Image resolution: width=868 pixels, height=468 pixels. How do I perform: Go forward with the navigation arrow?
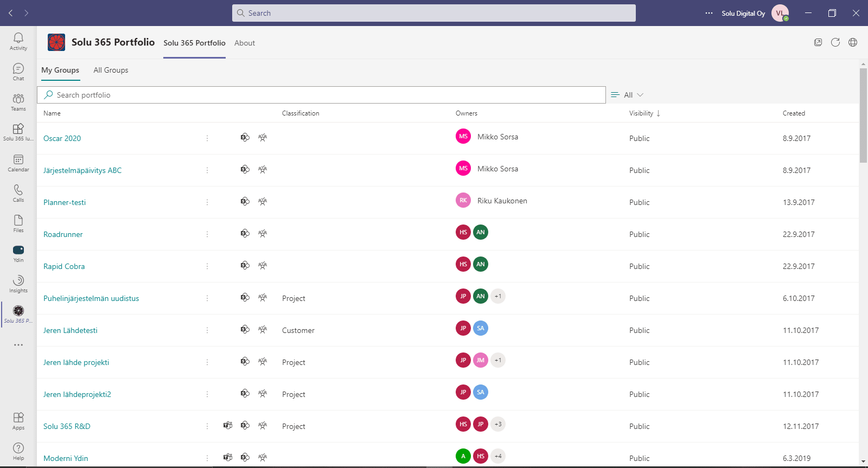[26, 13]
